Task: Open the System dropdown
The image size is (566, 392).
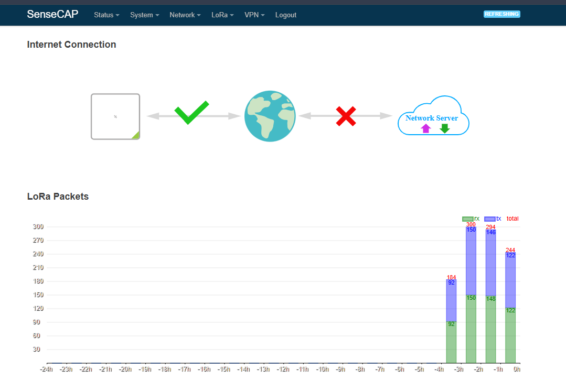Action: 144,15
